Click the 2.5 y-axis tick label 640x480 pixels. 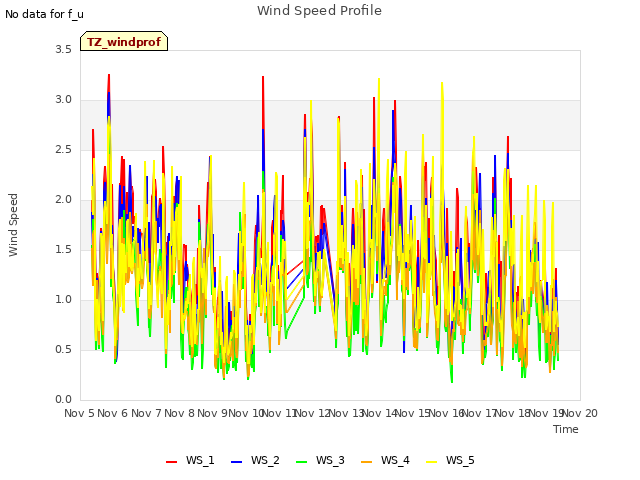(x=63, y=149)
